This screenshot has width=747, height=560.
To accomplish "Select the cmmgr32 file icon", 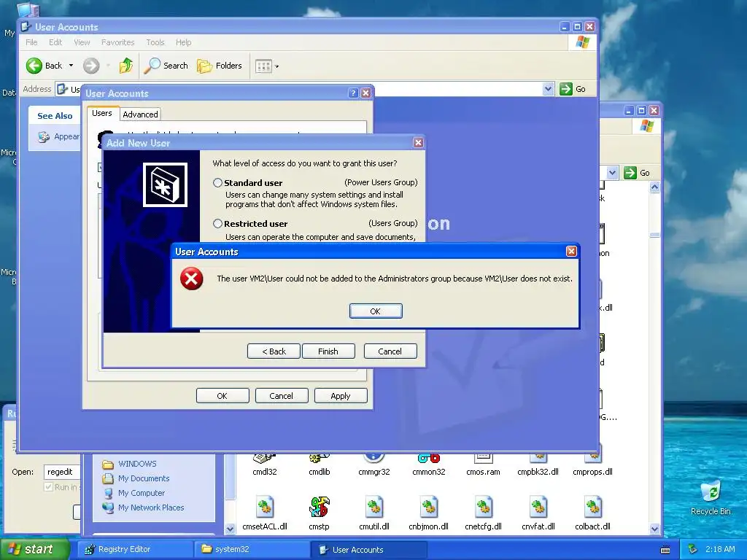I will coord(374,464).
